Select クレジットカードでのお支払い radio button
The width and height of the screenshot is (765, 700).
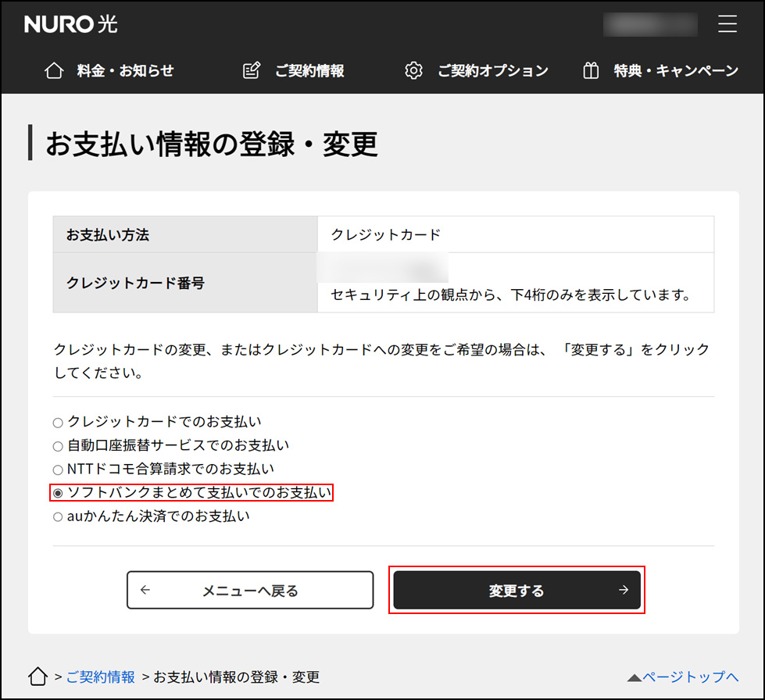point(58,423)
